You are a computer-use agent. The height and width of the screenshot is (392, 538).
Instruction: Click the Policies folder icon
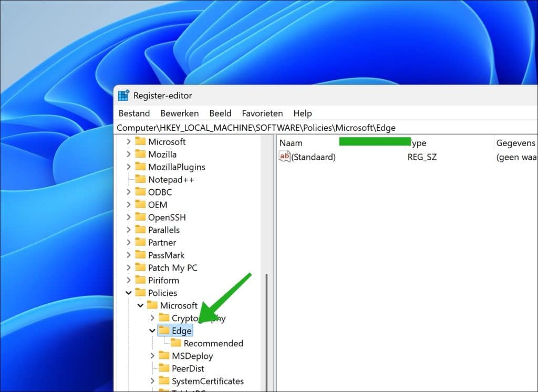tap(140, 293)
